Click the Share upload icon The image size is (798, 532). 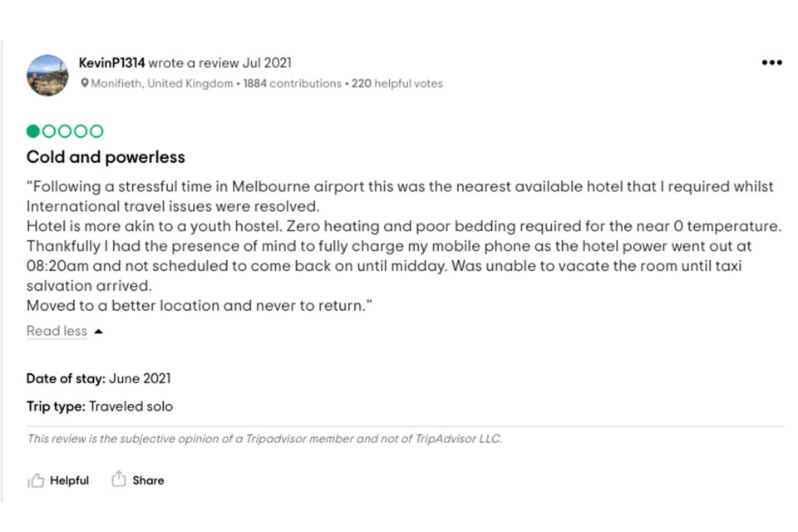point(119,479)
